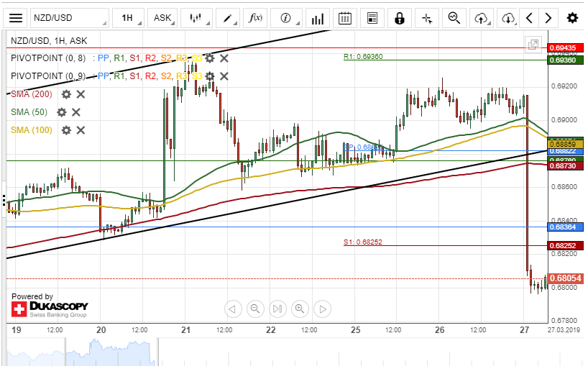Click the magnifier zoom-out toolbar icon
Viewport: 588px width, 369px height.
pyautogui.click(x=454, y=18)
